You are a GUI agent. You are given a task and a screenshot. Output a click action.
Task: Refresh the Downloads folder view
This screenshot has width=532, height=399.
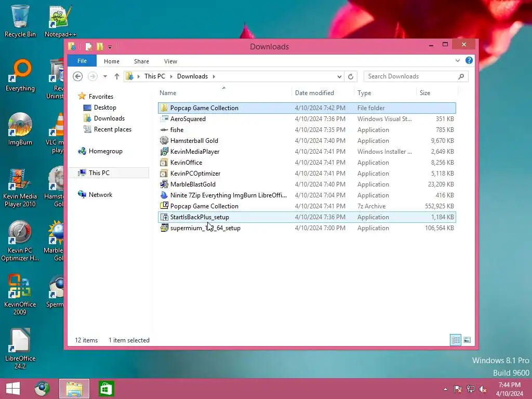tap(351, 76)
